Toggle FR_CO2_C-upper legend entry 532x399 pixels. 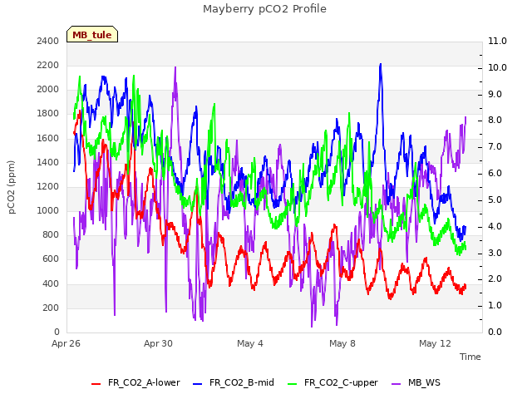332,382
